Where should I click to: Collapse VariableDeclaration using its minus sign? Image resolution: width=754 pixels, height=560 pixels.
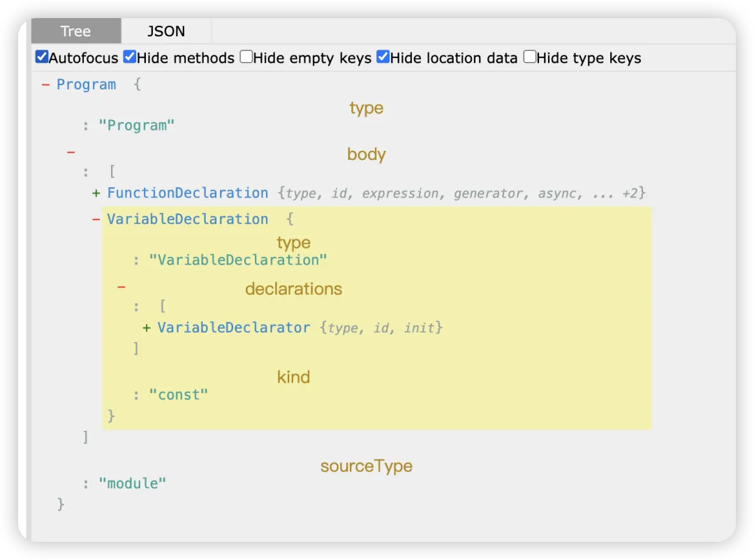(x=96, y=219)
